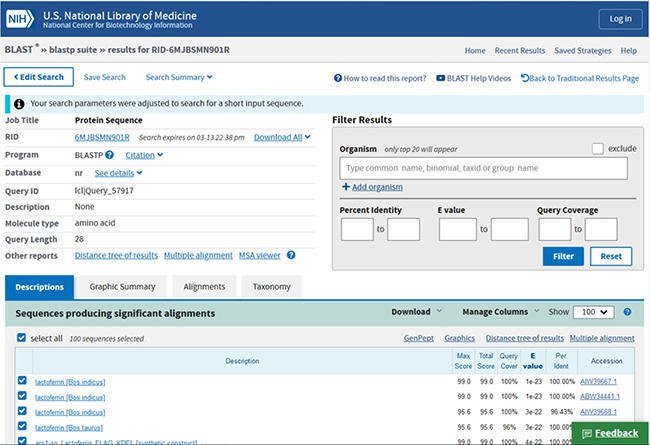The width and height of the screenshot is (650, 445).
Task: Sort by the E value column header
Action: [x=533, y=361]
